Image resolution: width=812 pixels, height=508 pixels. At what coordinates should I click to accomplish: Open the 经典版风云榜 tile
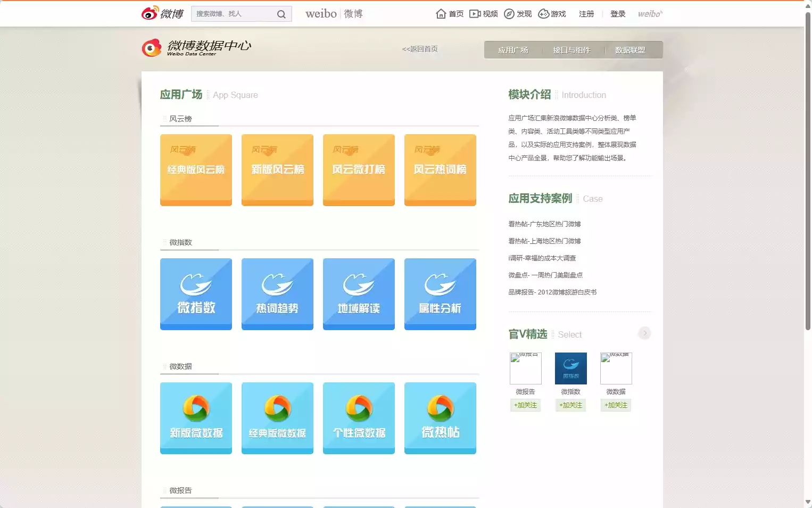(196, 170)
